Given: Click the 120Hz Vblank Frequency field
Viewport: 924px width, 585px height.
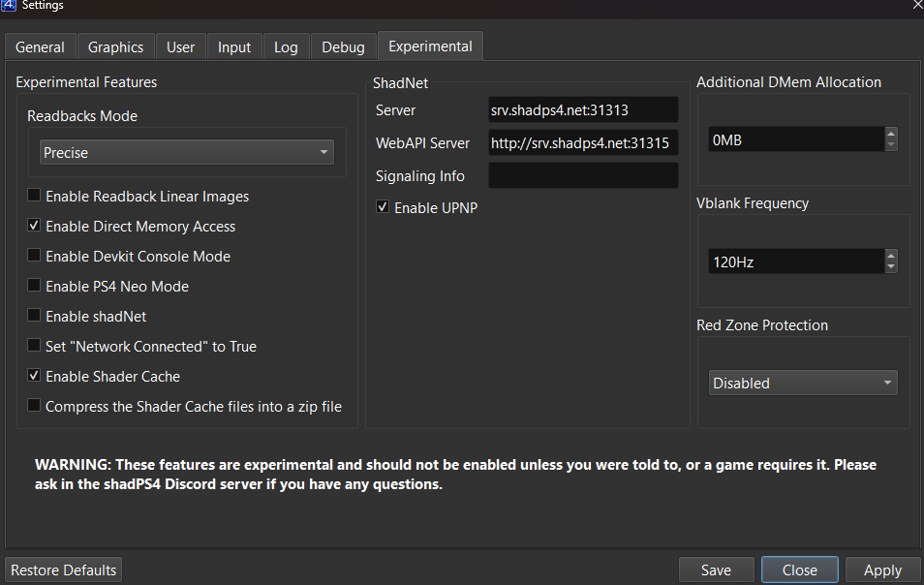Looking at the screenshot, I should [x=796, y=262].
